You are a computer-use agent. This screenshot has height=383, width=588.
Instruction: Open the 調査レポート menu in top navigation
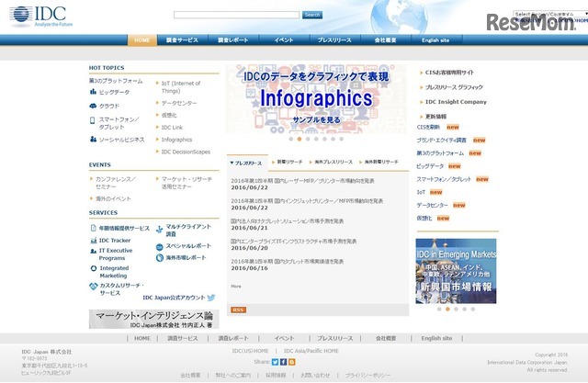[x=232, y=40]
